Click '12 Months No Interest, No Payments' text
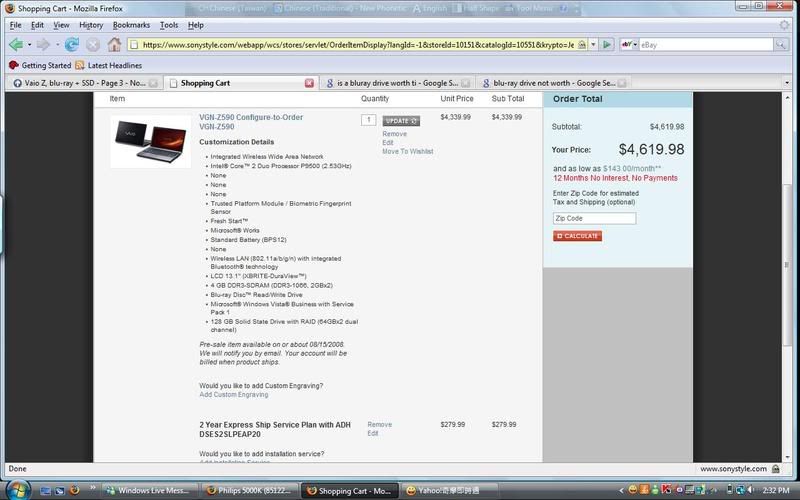Viewport: 800px width, 500px height. coord(615,178)
